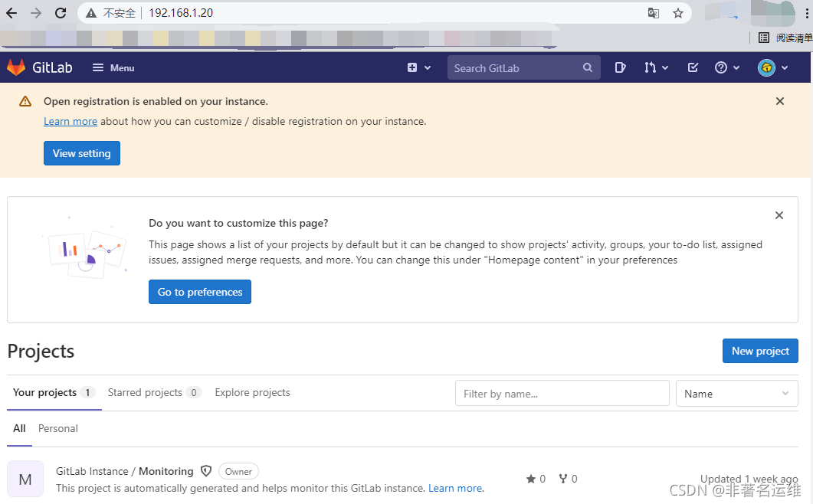Open the Help question mark menu
The image size is (813, 504).
coord(727,67)
